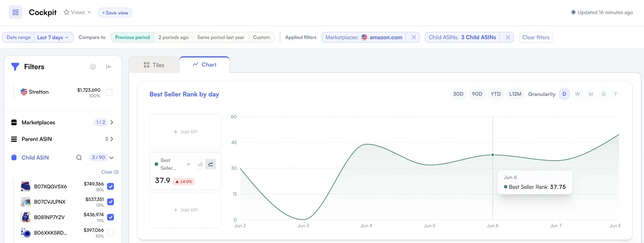
Task: Click the Updated status dot indicator
Action: coord(573,12)
